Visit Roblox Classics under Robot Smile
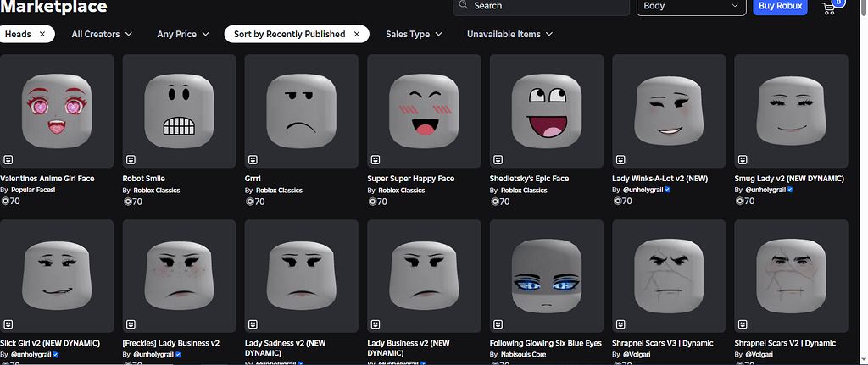The width and height of the screenshot is (868, 365). point(157,191)
